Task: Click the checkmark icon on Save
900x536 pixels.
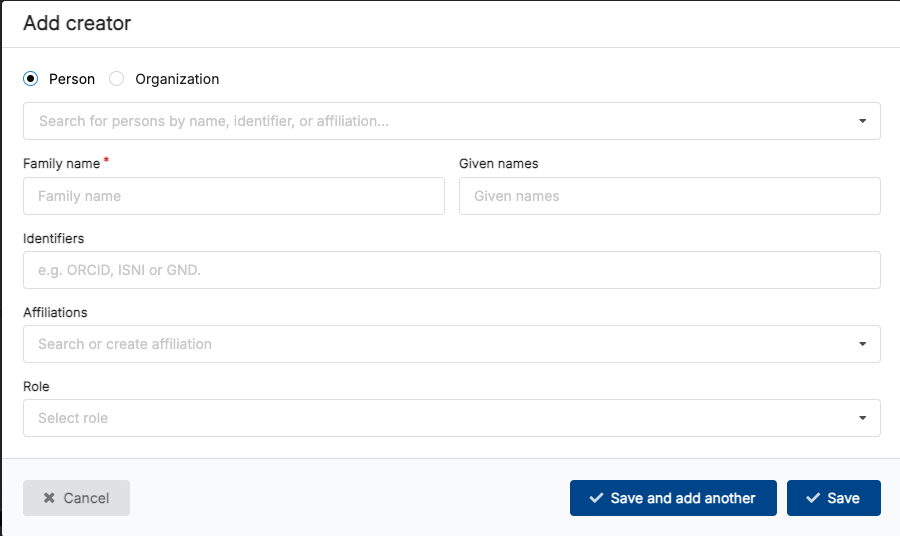Action: [x=813, y=498]
